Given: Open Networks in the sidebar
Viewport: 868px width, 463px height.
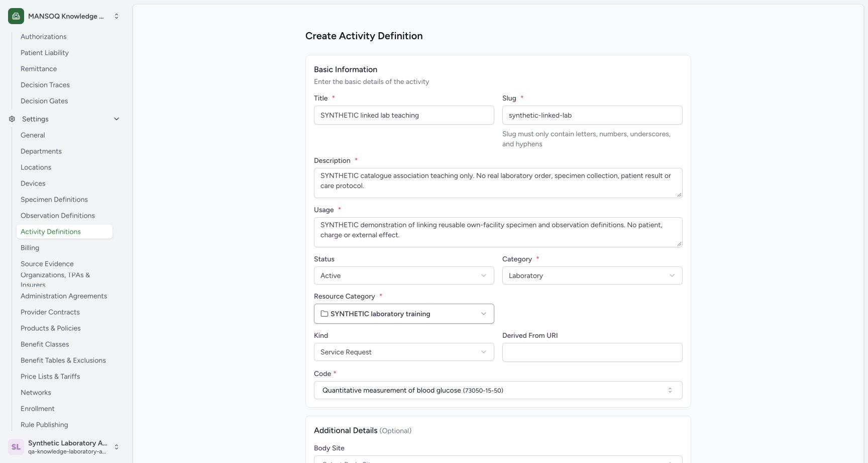Looking at the screenshot, I should tap(64, 393).
